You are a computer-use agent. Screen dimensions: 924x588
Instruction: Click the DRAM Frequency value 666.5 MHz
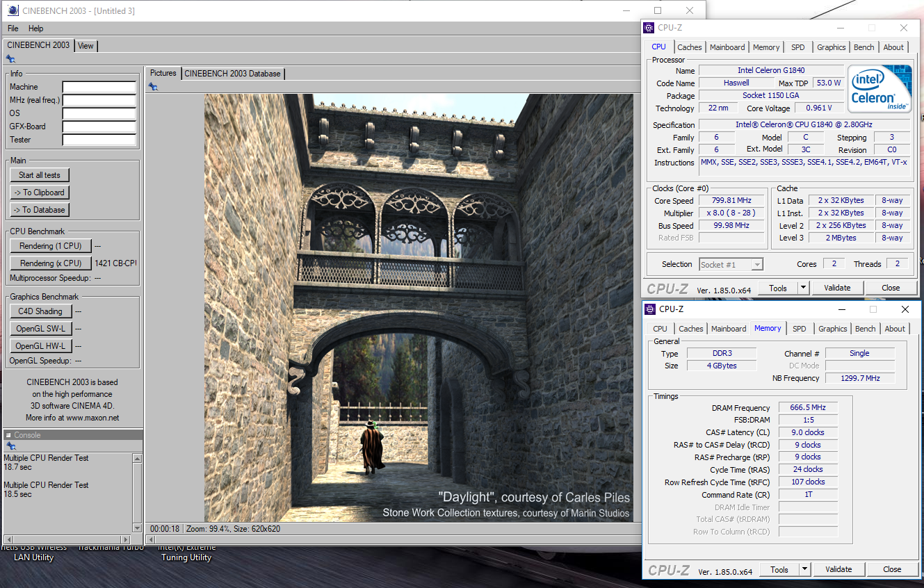[808, 408]
